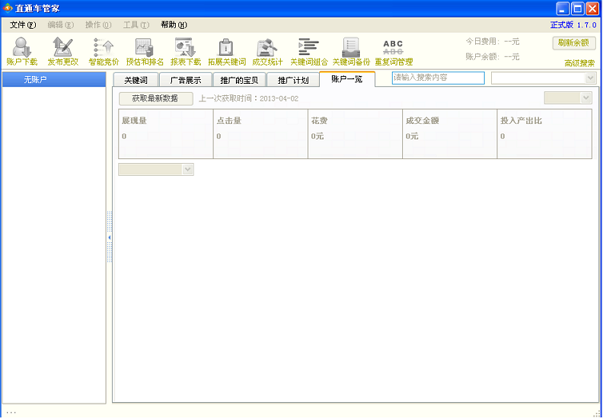Image resolution: width=603 pixels, height=418 pixels.
Task: Click the 账户余额 label
Action: tap(483, 57)
